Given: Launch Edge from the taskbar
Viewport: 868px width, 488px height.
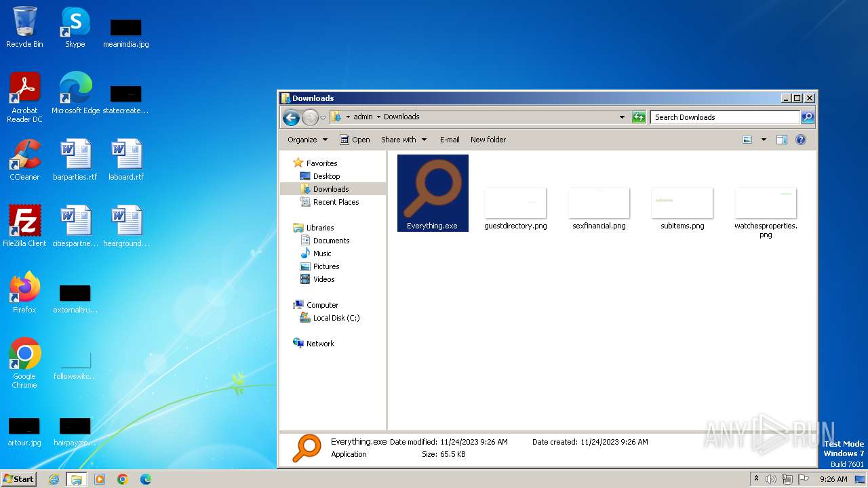Looking at the screenshot, I should (146, 479).
